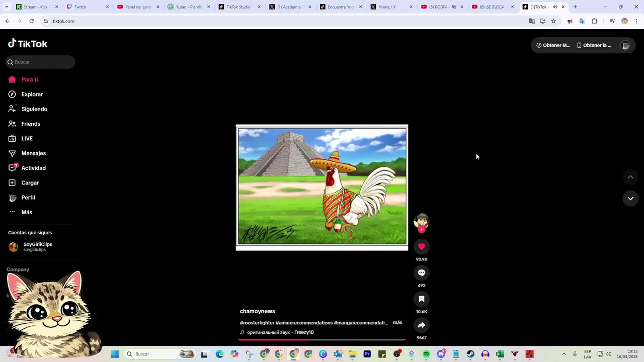Open the tab search dropdown
Screen dimensions: 644x362
tap(7, 7)
